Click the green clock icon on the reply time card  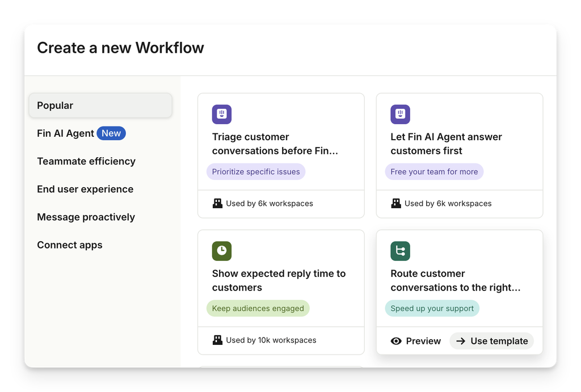coord(222,251)
